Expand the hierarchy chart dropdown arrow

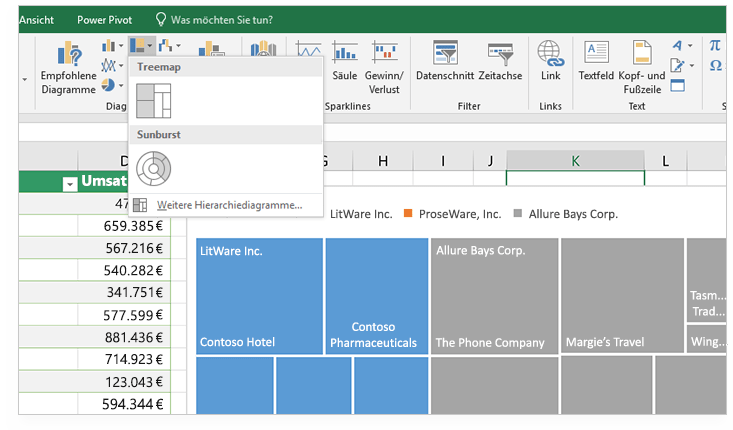point(150,46)
